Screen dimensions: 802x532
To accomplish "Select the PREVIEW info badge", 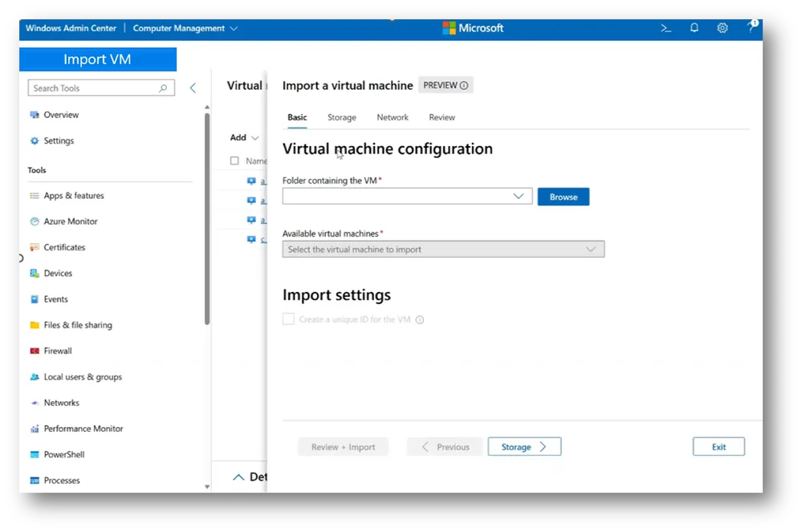I will pyautogui.click(x=446, y=84).
